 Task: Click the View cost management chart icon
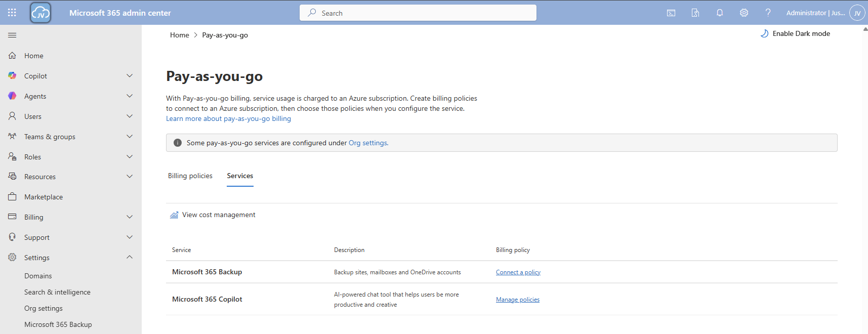(174, 215)
